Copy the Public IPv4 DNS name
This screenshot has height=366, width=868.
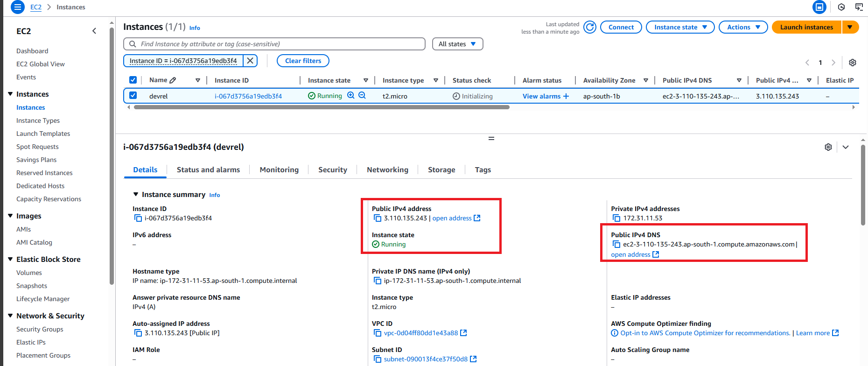tap(616, 244)
